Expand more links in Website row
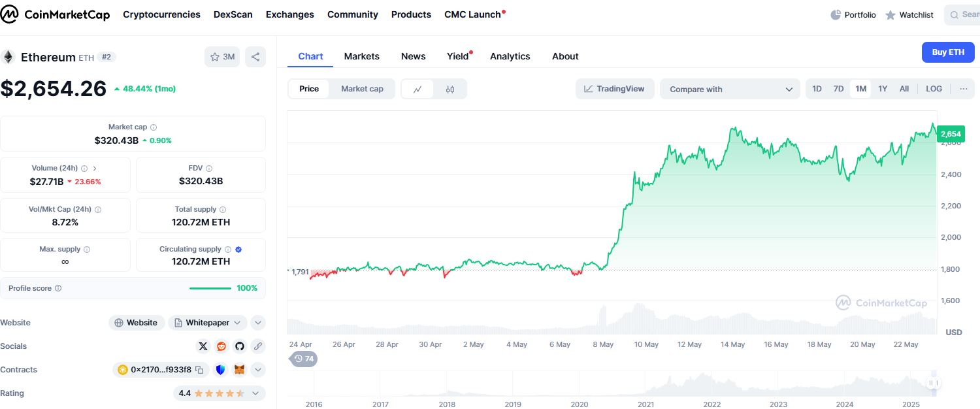Screen dimensions: 980x409 click(x=258, y=323)
